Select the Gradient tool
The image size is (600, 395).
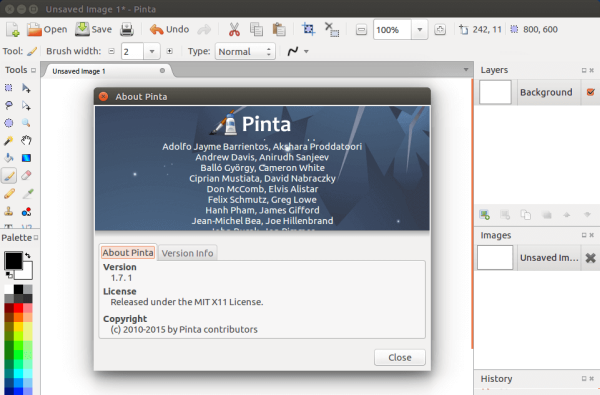[x=26, y=158]
